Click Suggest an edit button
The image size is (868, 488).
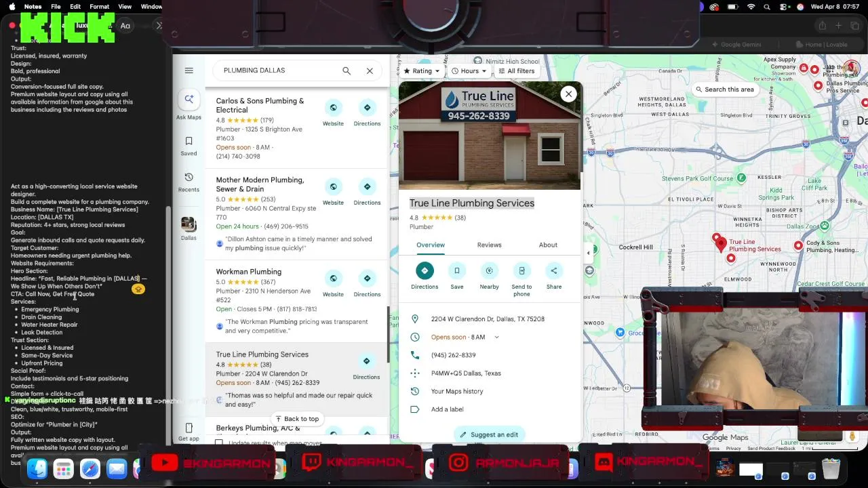490,434
